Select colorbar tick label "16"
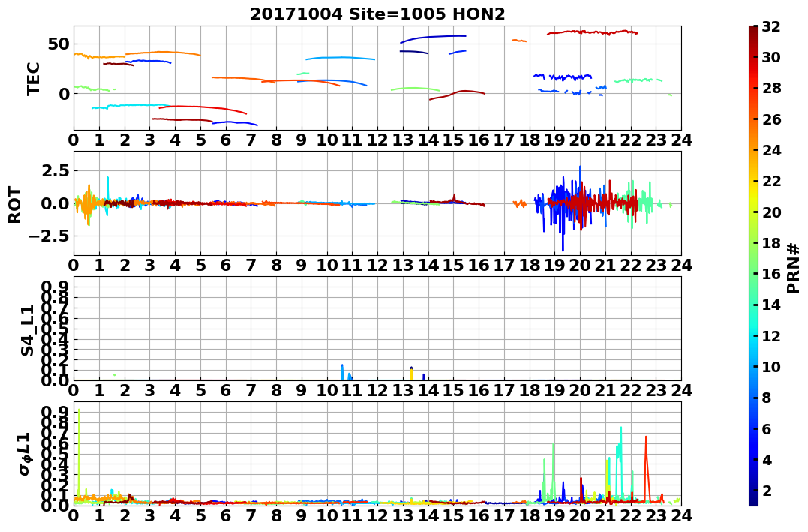This screenshot has width=808, height=532. (x=771, y=274)
